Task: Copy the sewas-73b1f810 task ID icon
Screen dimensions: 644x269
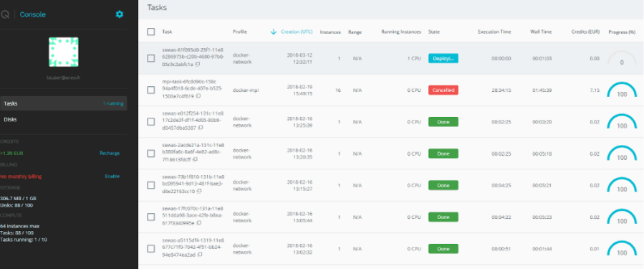Action: point(198,192)
